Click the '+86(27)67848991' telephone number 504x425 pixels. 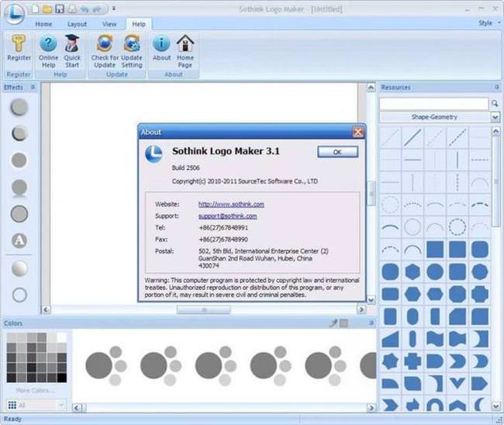[223, 227]
